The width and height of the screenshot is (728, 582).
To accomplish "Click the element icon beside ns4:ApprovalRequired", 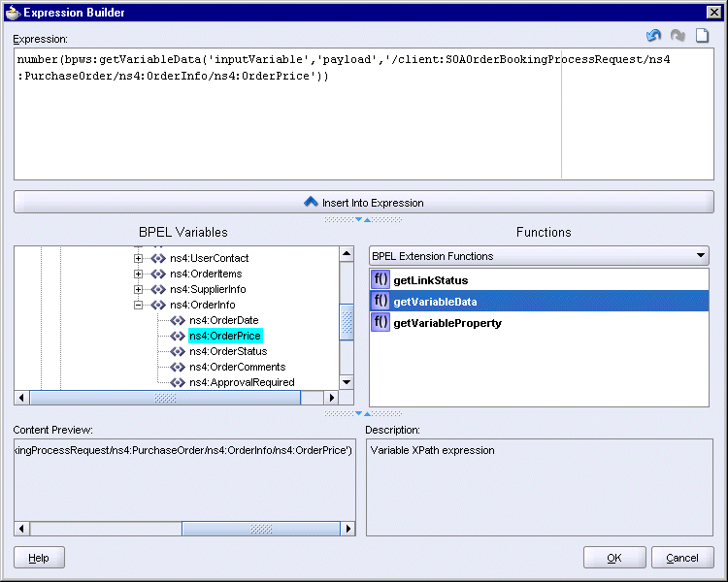I will [x=178, y=382].
